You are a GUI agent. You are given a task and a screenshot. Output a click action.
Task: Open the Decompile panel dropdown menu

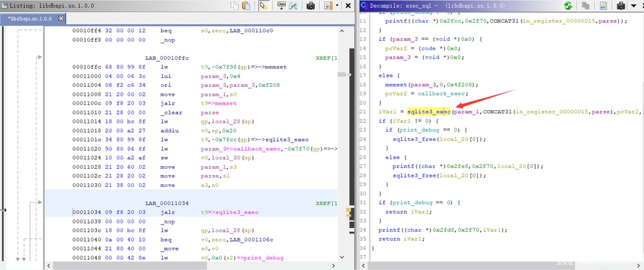point(633,6)
